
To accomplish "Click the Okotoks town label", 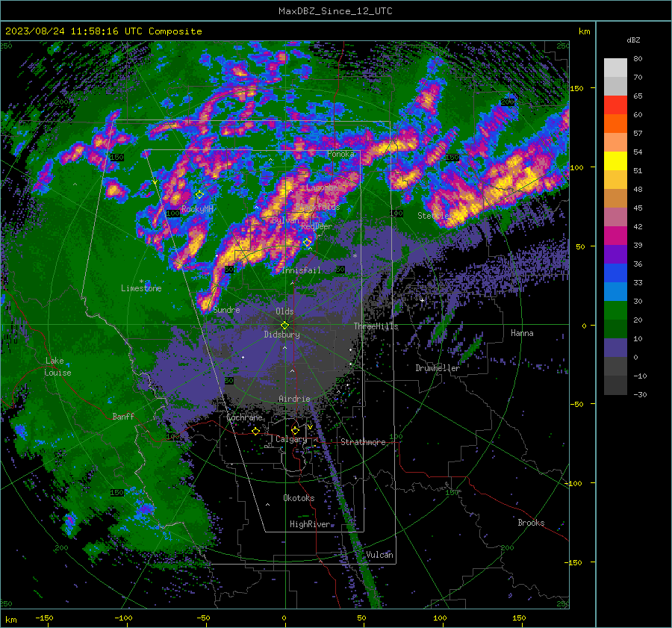I will (299, 498).
